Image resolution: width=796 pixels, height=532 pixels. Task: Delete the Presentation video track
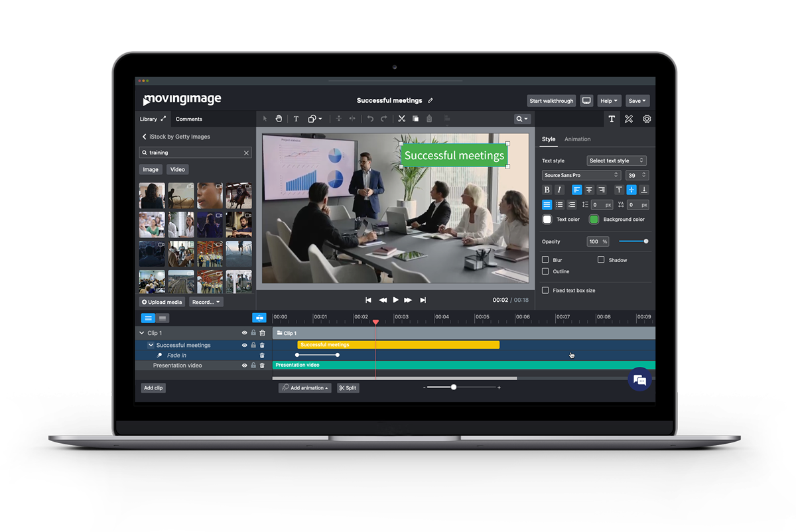(262, 366)
